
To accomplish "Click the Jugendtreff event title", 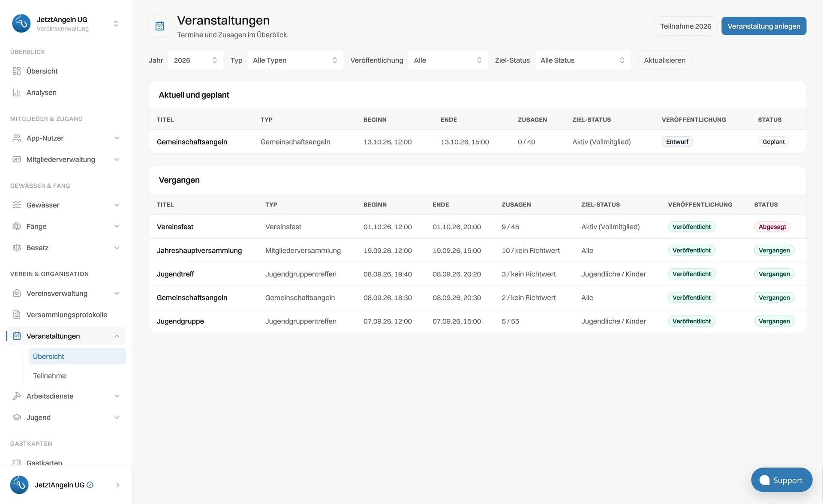I will [175, 274].
